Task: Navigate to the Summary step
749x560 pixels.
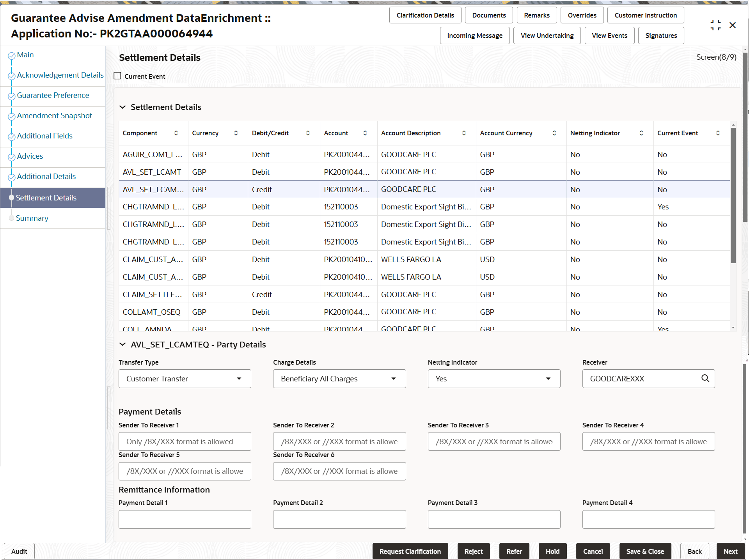Action: pyautogui.click(x=32, y=218)
